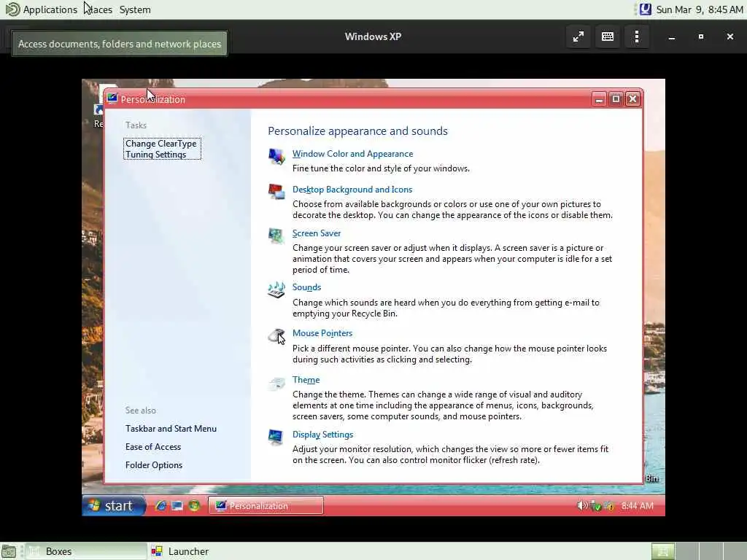Open Ease of Access link

[x=153, y=447]
